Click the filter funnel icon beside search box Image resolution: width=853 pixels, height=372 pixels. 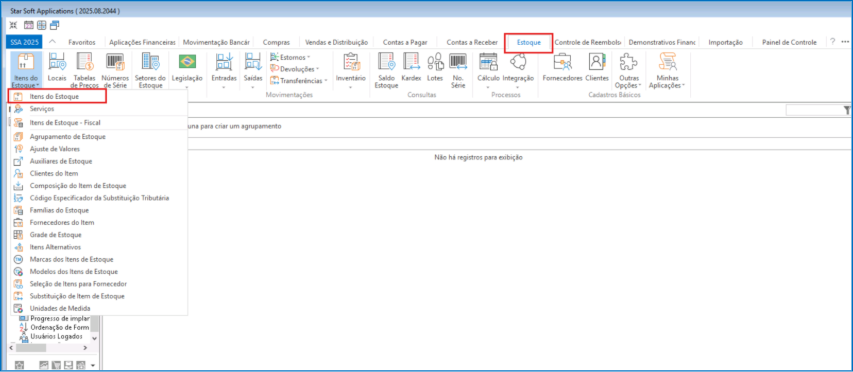pos(847,110)
